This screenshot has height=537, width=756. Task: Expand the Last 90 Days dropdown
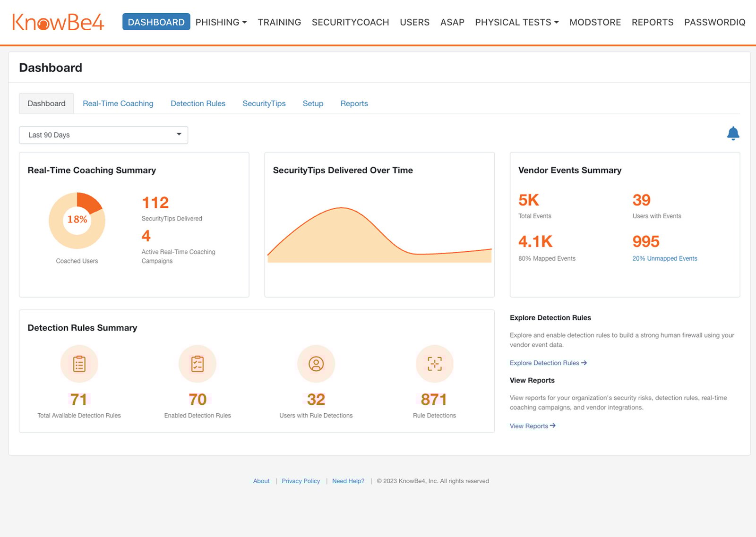[103, 135]
